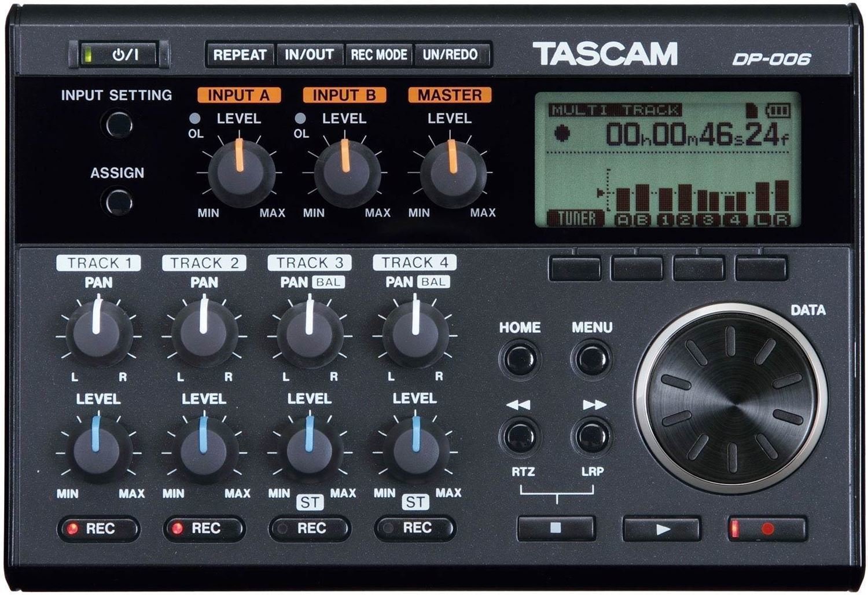The image size is (868, 595).
Task: Arm TRACK 1 for recording
Action: click(98, 527)
